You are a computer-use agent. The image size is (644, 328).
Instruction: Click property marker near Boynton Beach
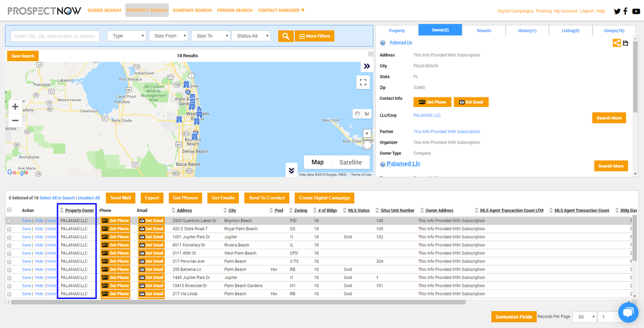(194, 137)
